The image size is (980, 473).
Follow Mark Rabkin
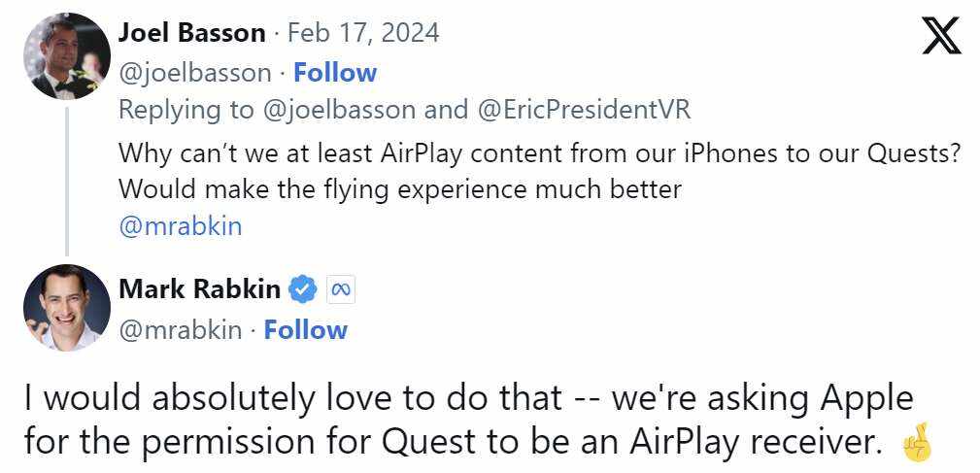click(x=305, y=330)
